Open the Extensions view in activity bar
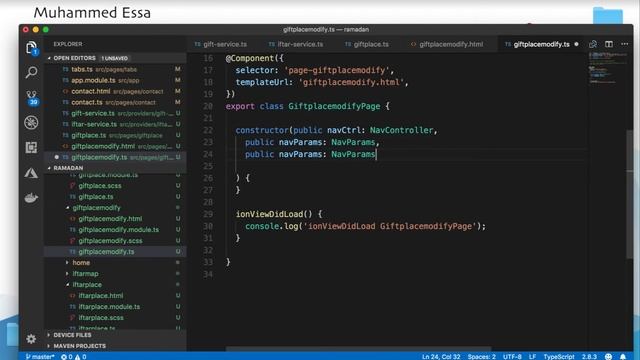This screenshot has width=640, height=360. (31, 147)
